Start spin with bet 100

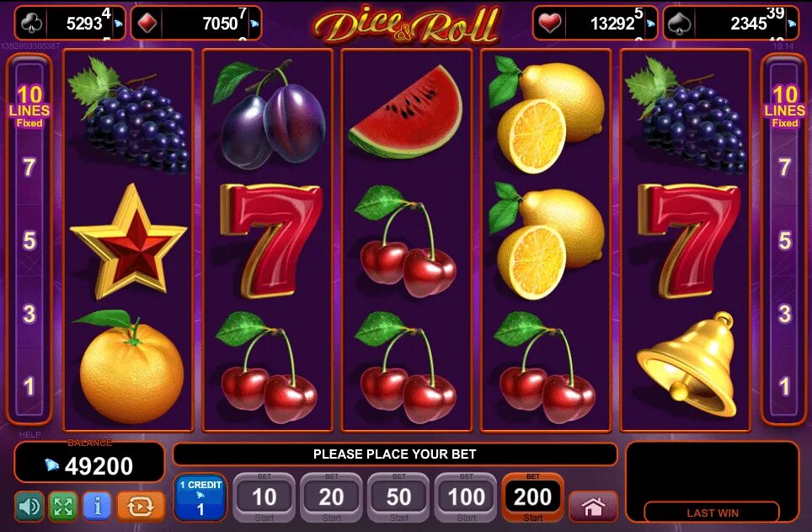[466, 497]
